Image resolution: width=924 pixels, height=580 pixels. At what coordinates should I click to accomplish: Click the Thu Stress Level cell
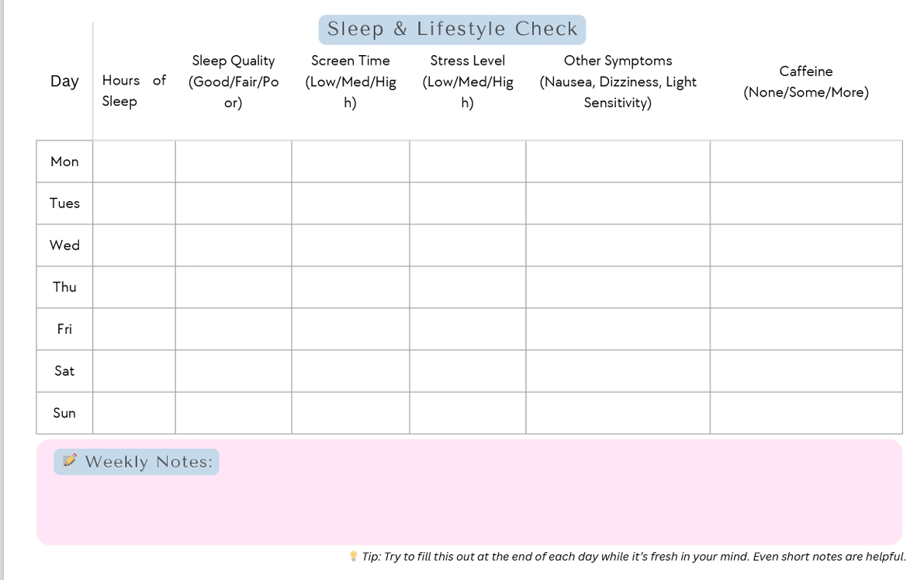[x=468, y=287]
